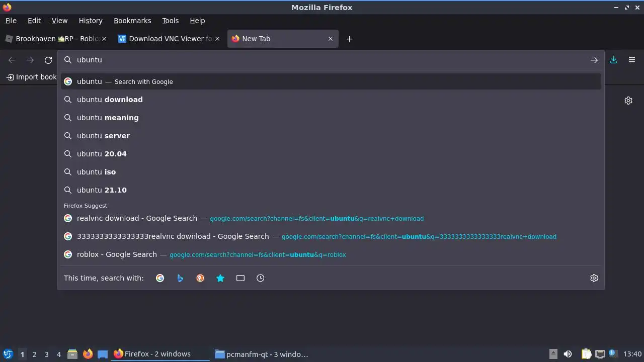This screenshot has width=644, height=362.
Task: Open update notifier tray icon
Action: click(x=613, y=353)
